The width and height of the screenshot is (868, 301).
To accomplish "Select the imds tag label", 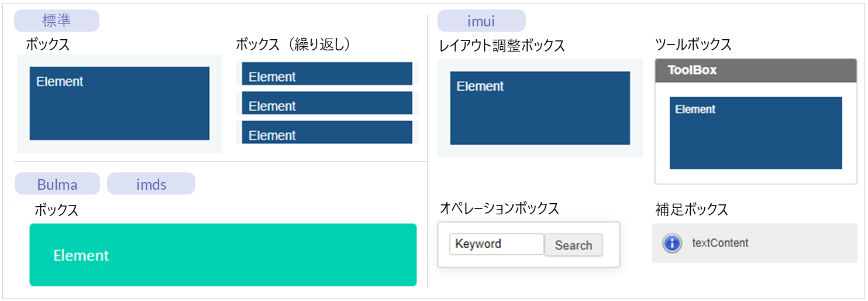I will tap(151, 184).
